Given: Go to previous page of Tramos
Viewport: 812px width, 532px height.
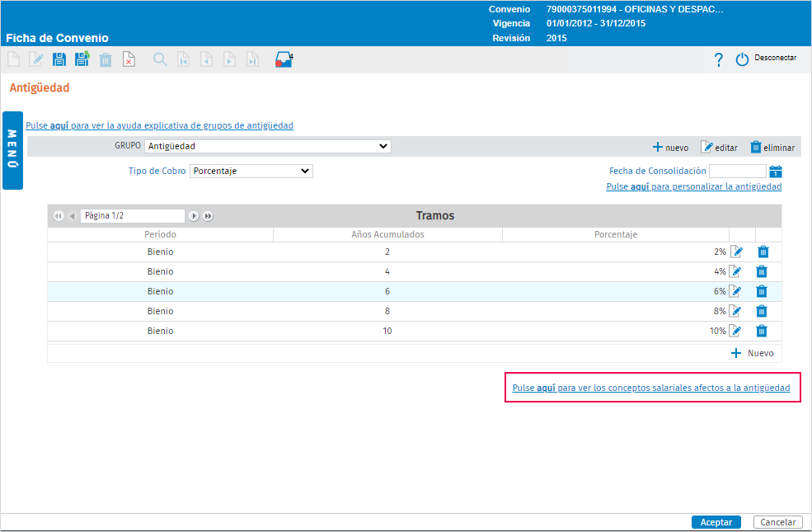Looking at the screenshot, I should point(72,216).
